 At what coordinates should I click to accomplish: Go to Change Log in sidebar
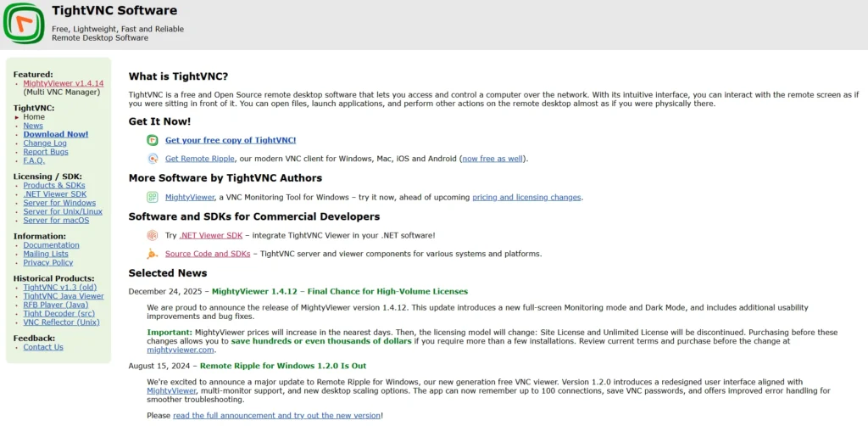(45, 143)
